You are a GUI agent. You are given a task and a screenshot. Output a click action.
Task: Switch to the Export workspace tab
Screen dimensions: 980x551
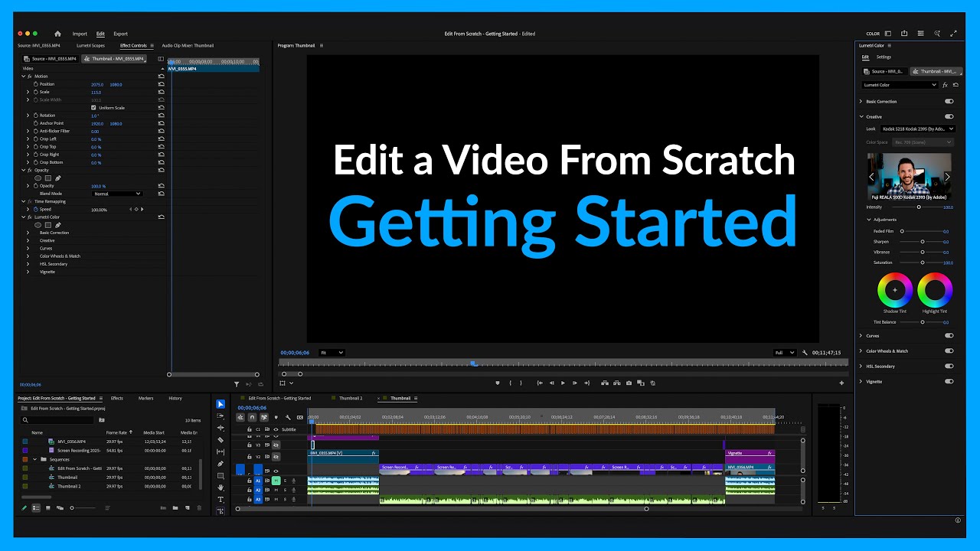coord(120,34)
